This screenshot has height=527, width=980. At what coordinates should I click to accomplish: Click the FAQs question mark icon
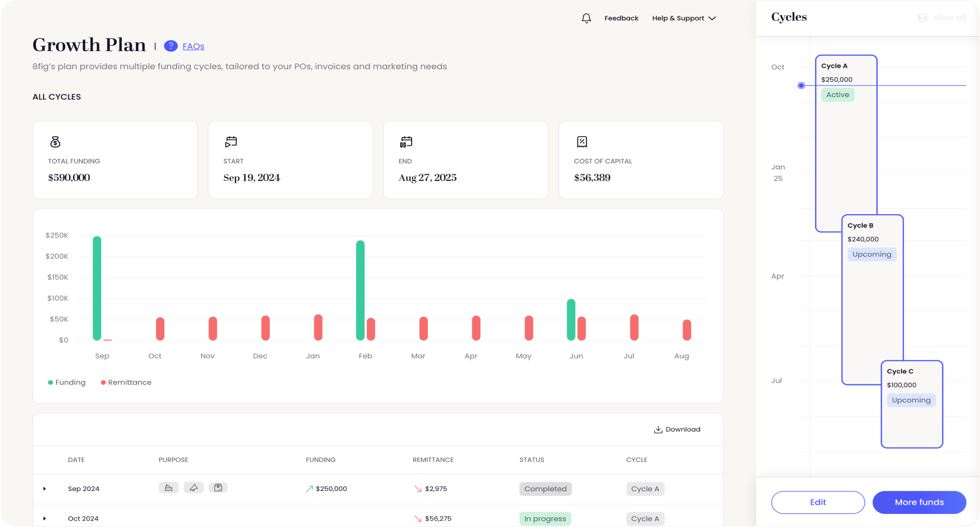point(171,46)
